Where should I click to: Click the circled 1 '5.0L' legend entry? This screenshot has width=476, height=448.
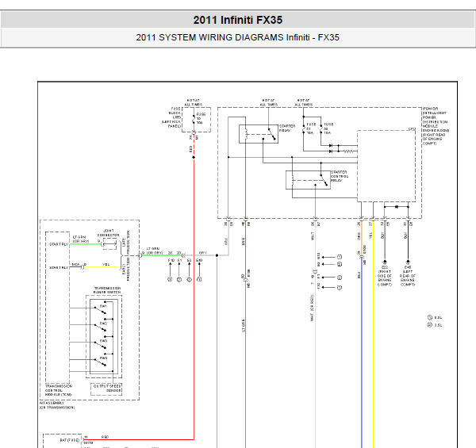coord(435,317)
